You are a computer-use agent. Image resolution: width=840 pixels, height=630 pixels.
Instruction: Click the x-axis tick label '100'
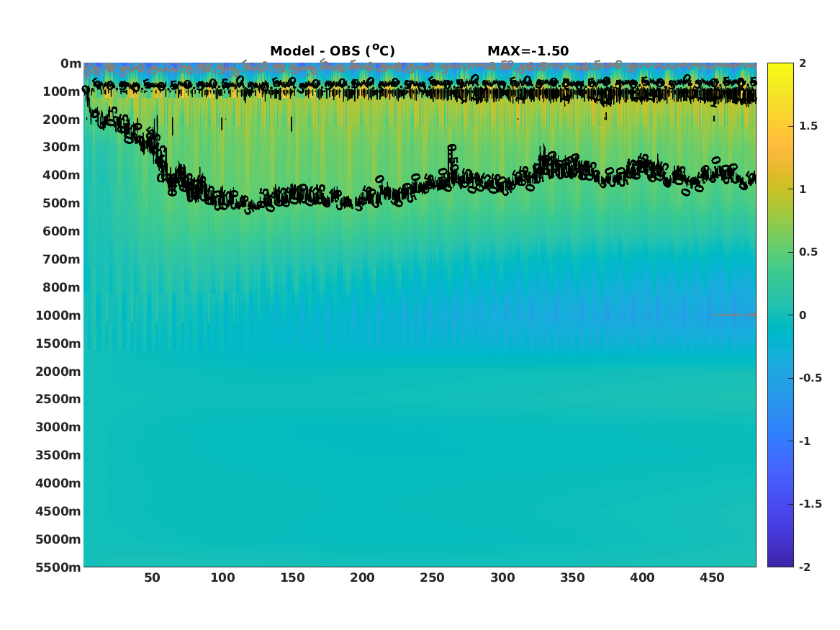tap(222, 577)
